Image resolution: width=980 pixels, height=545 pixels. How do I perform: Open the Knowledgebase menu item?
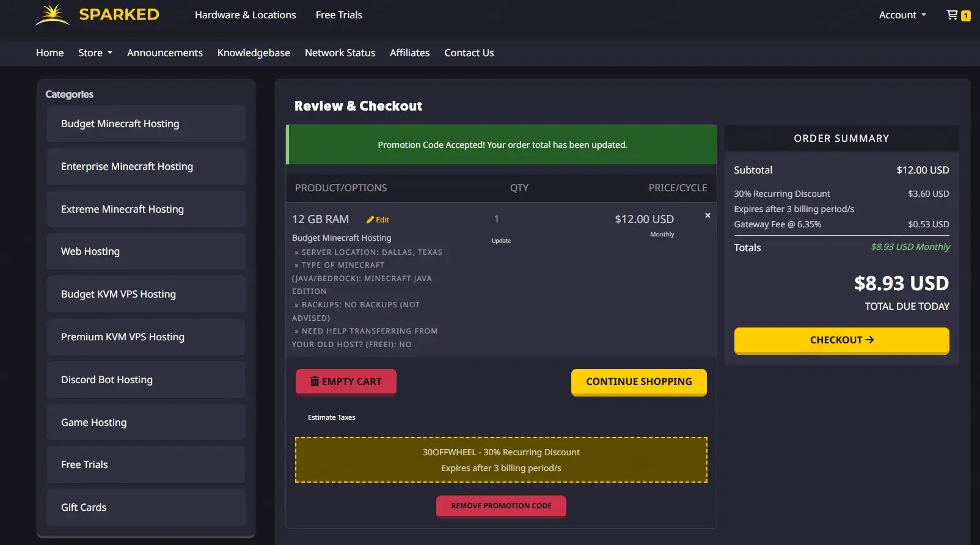pyautogui.click(x=254, y=53)
